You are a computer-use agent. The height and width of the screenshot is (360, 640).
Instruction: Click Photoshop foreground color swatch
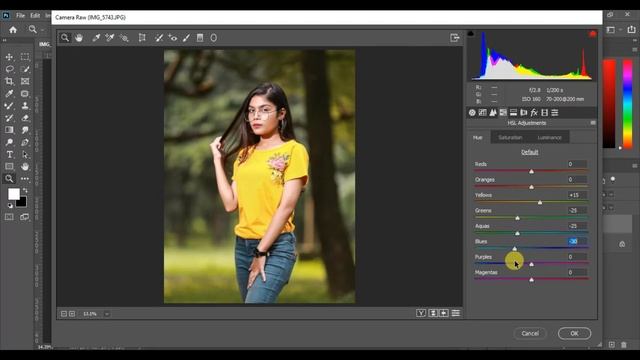[x=13, y=194]
